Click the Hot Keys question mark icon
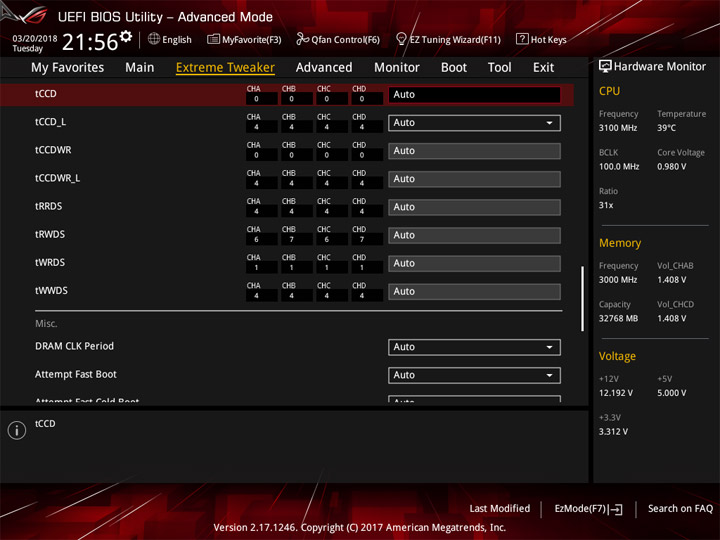720x540 pixels. pyautogui.click(x=522, y=39)
